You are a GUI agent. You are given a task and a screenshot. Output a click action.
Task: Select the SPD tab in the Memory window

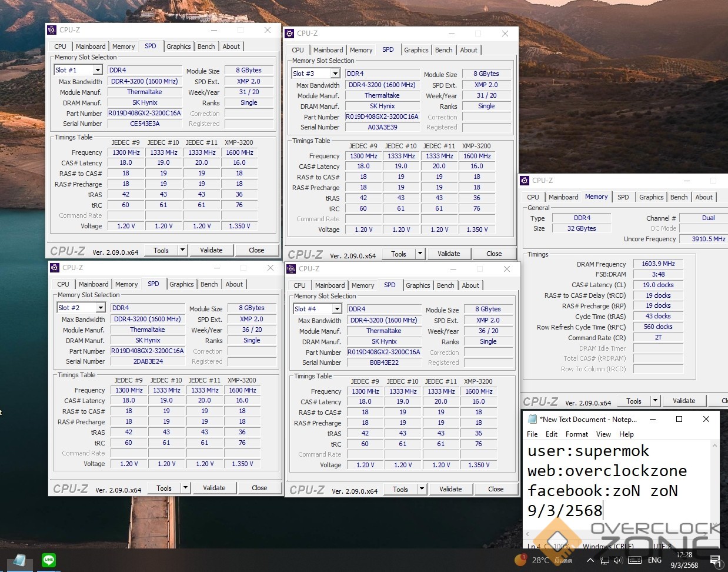[623, 197]
